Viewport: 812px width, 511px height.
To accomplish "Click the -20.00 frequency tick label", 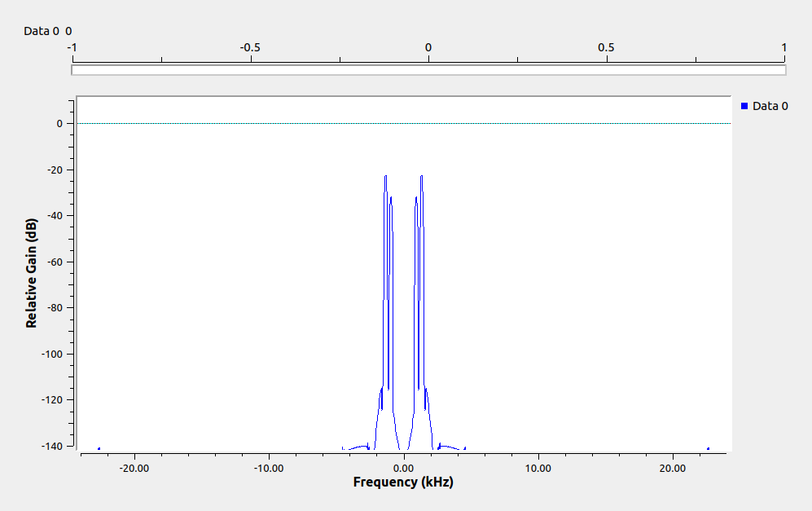I will click(x=134, y=468).
